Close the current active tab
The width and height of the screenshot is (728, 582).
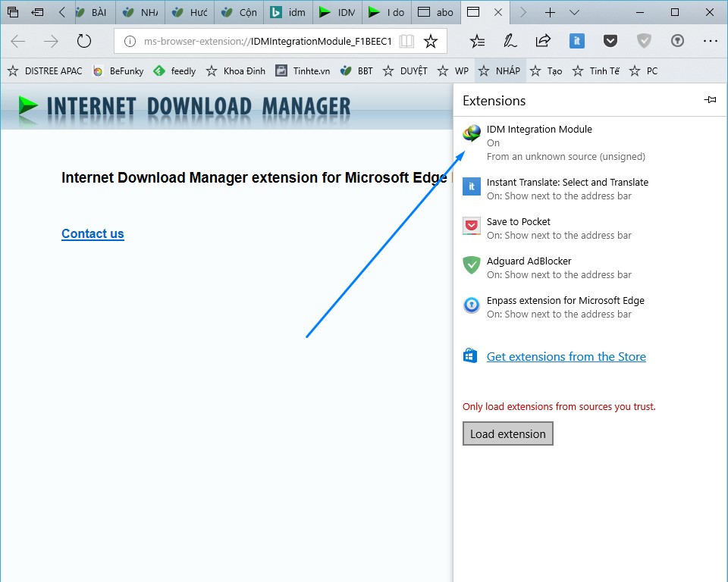498,13
